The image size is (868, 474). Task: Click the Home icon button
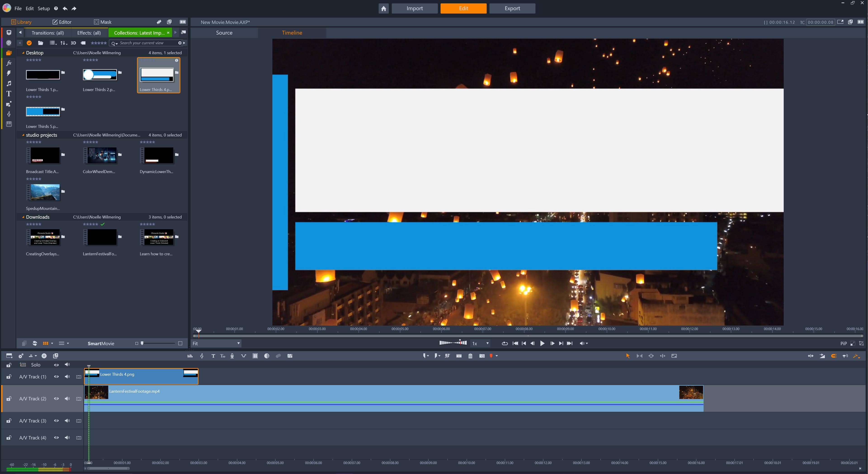[x=383, y=8]
